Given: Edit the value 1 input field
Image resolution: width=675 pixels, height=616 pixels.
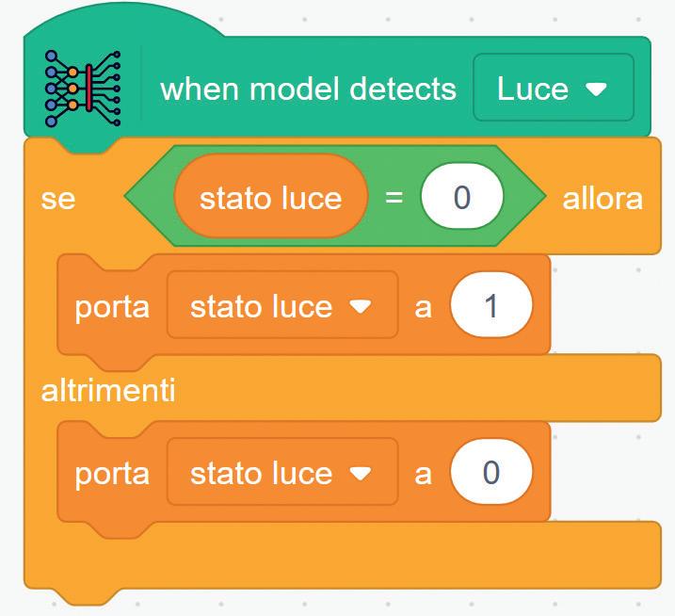Looking at the screenshot, I should click(490, 307).
